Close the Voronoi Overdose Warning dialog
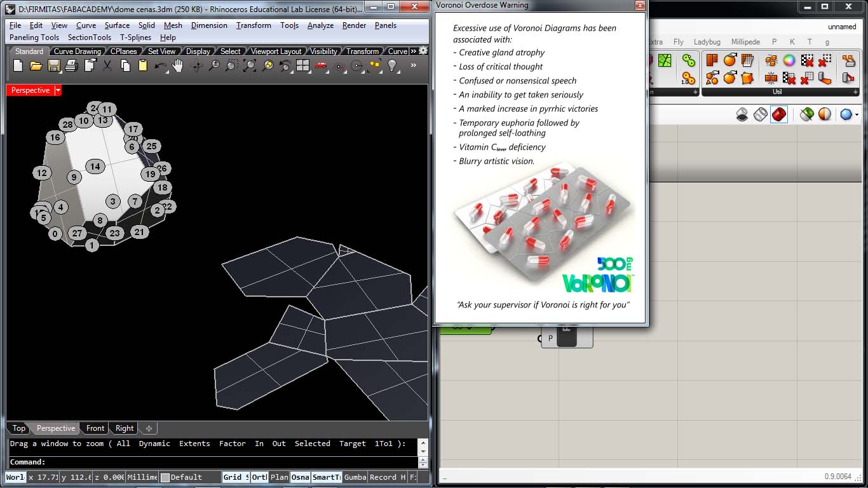Image resolution: width=868 pixels, height=488 pixels. tap(640, 5)
